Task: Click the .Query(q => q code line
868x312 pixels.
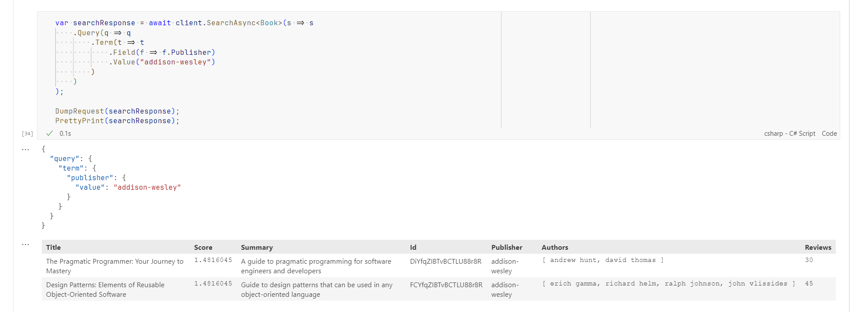Action: point(102,33)
